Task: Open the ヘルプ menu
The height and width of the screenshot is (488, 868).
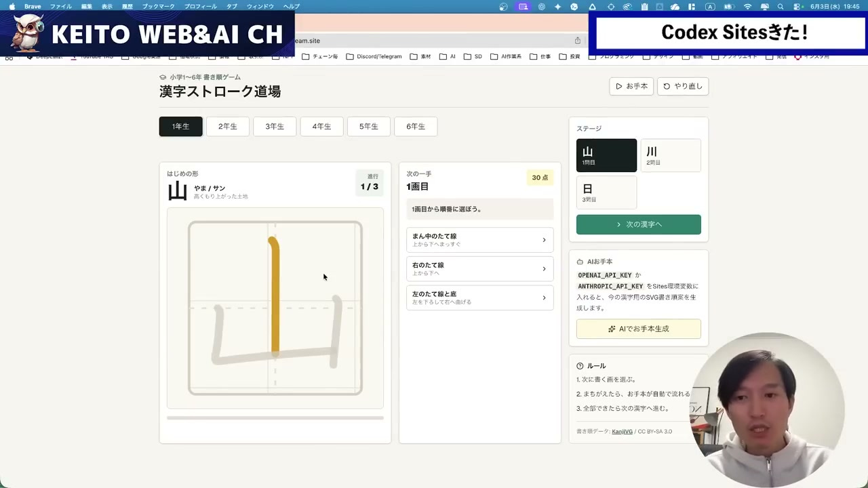Action: coord(292,6)
